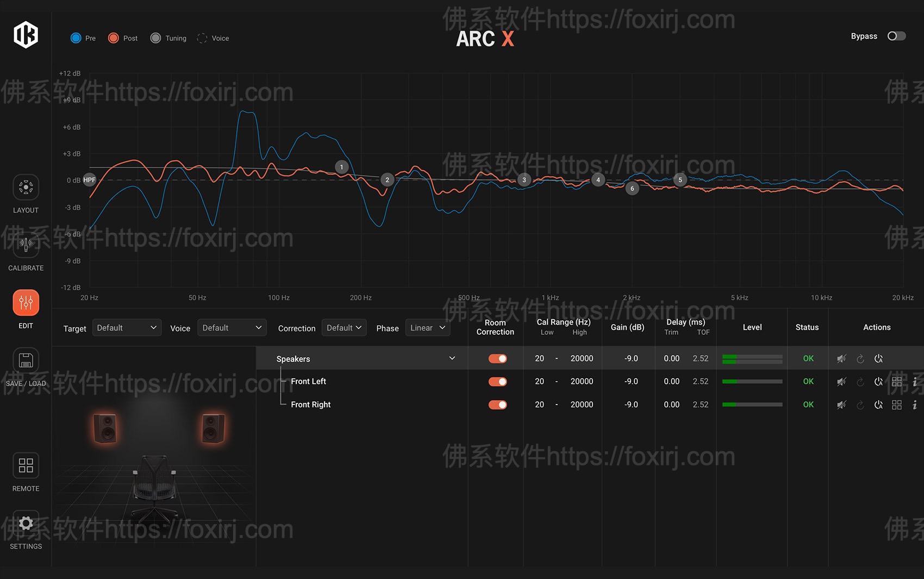The height and width of the screenshot is (579, 924).
Task: Click the info icon for Front Right
Action: point(915,405)
